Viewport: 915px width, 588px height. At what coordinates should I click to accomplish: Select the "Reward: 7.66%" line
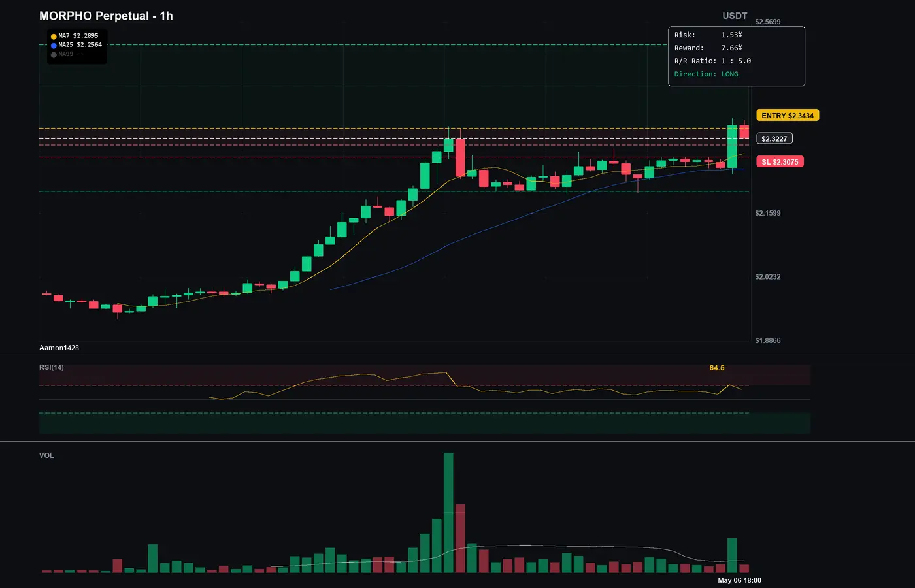point(708,48)
